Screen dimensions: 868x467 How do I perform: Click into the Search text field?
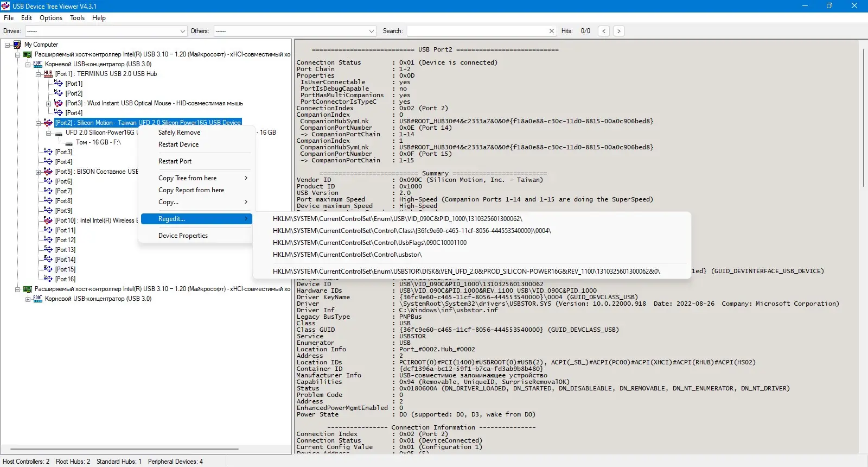tap(477, 31)
